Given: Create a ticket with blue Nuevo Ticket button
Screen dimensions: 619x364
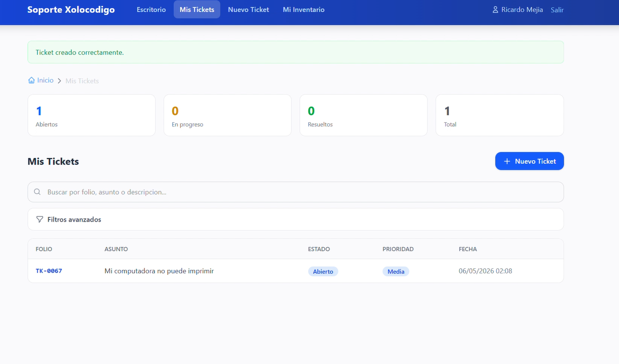Looking at the screenshot, I should coord(529,161).
